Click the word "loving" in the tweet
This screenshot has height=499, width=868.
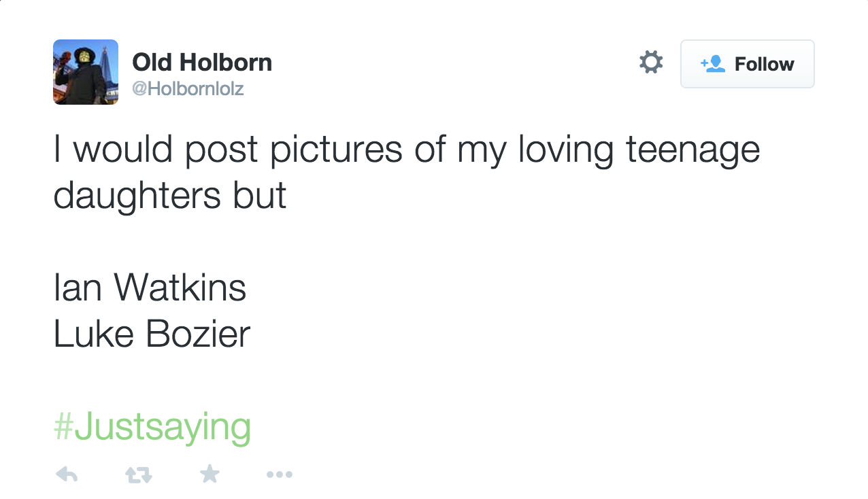click(565, 150)
